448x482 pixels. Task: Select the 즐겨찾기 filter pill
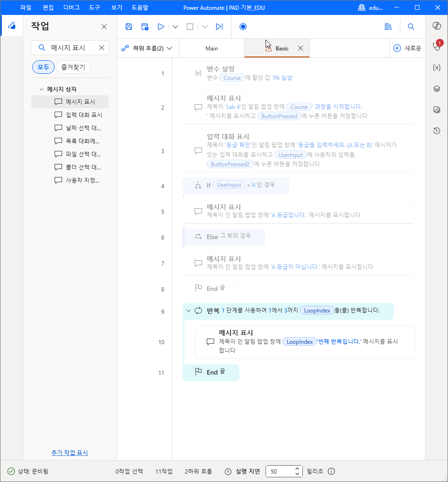[73, 67]
